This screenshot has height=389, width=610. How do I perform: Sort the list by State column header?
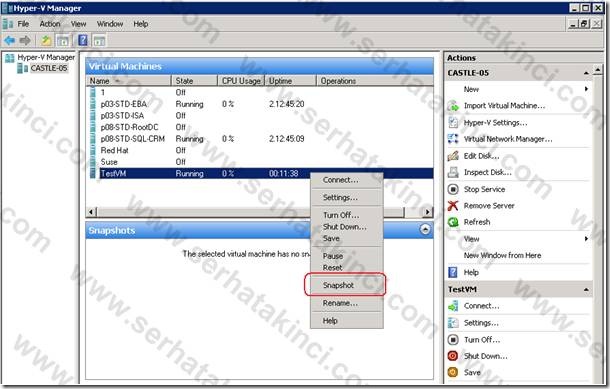194,81
